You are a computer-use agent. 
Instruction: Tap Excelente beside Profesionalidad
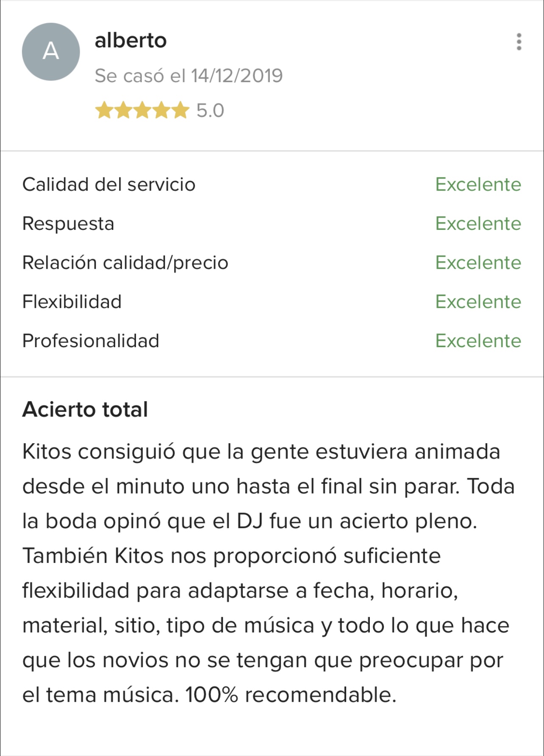(478, 341)
